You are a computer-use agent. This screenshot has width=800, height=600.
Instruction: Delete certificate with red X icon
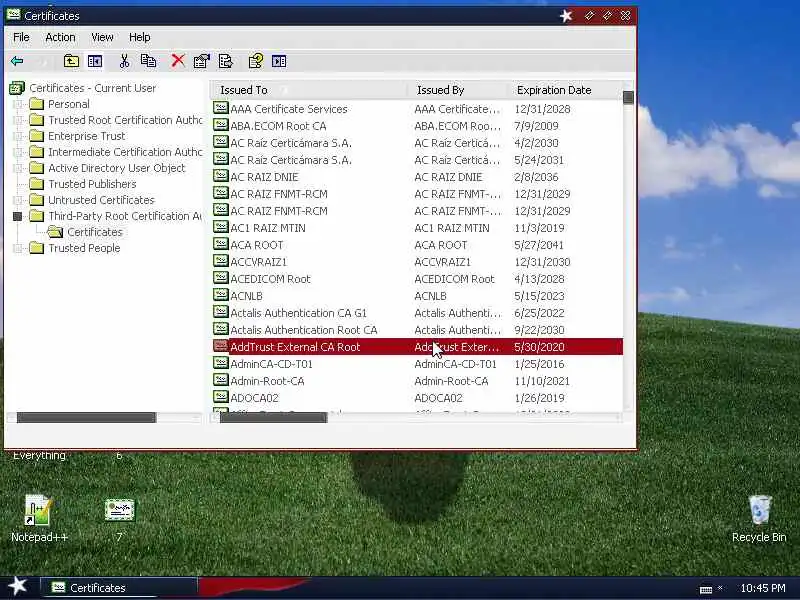(178, 61)
